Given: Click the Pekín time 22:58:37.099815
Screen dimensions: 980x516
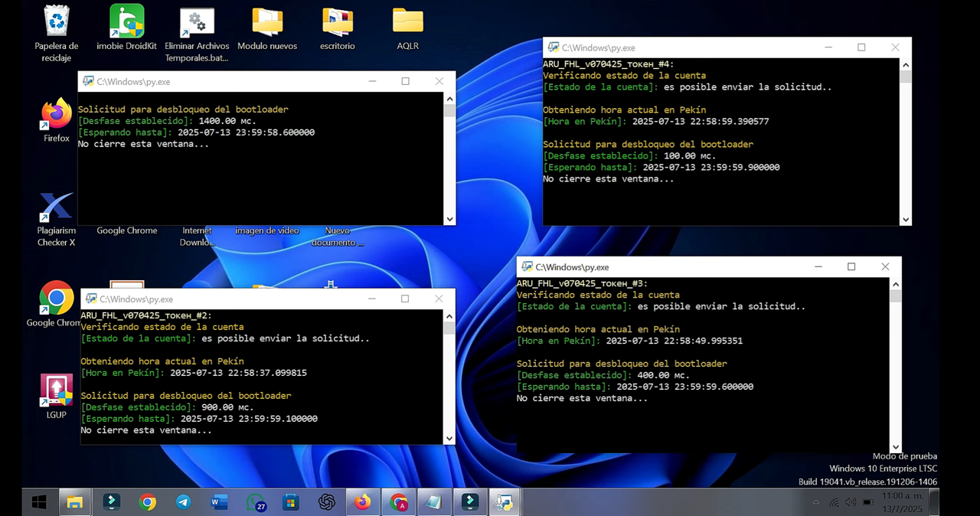Looking at the screenshot, I should point(239,373).
